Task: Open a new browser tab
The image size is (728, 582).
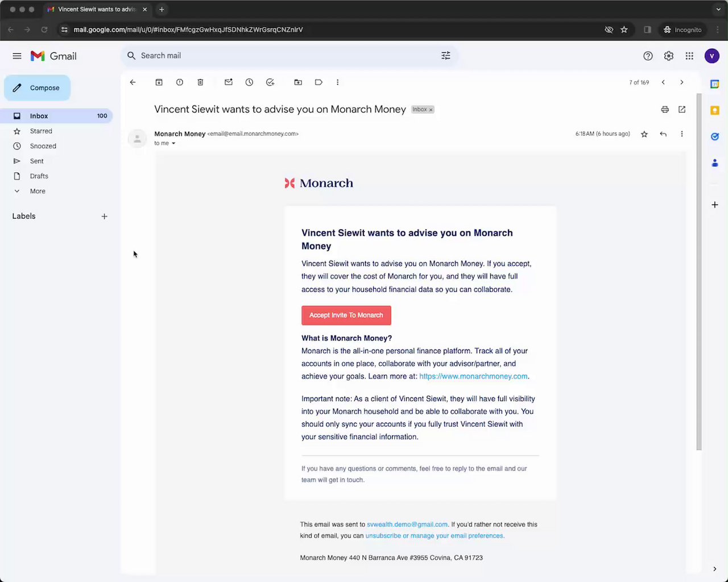Action: pyautogui.click(x=162, y=9)
